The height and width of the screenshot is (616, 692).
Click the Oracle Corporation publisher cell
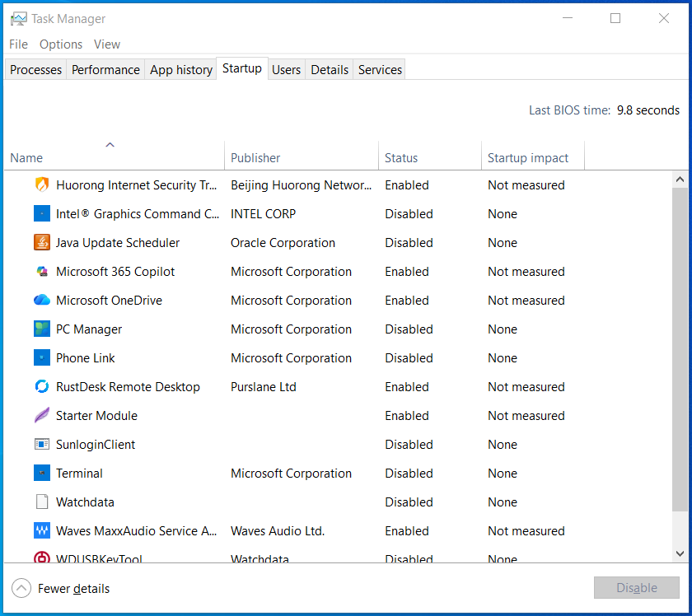(283, 242)
